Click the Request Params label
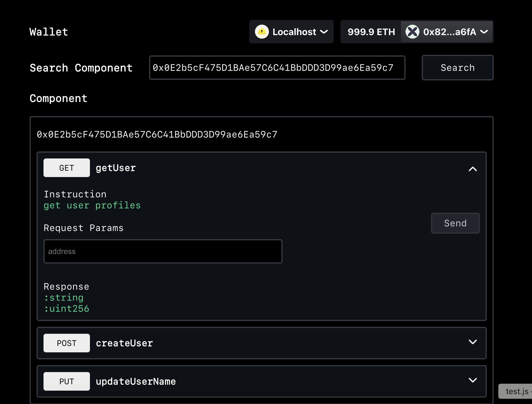This screenshot has width=532, height=404. (84, 228)
